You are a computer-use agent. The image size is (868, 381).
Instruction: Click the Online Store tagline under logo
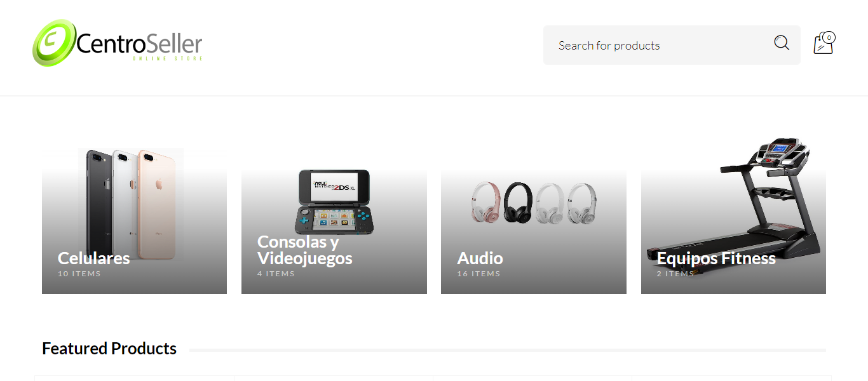(168, 58)
